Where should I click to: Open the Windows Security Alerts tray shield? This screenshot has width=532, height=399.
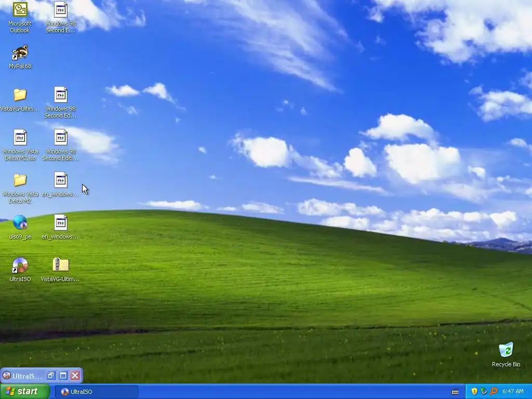(474, 391)
